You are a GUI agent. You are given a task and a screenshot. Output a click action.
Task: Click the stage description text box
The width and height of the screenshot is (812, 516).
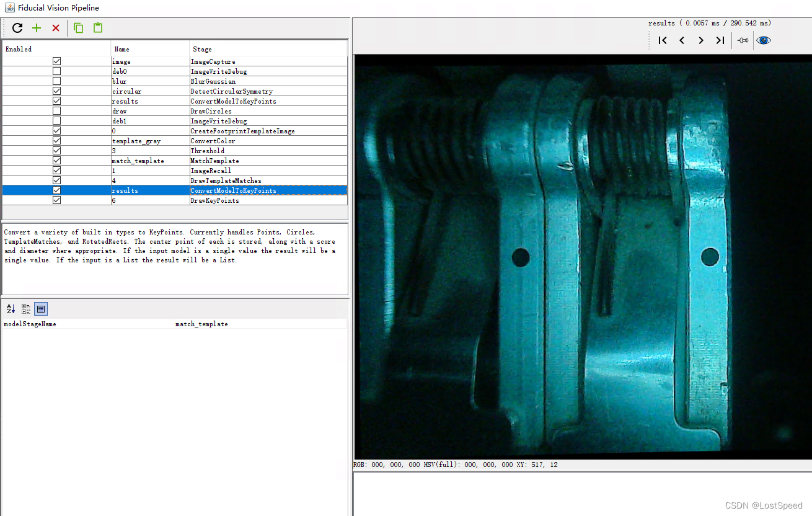tap(175, 259)
